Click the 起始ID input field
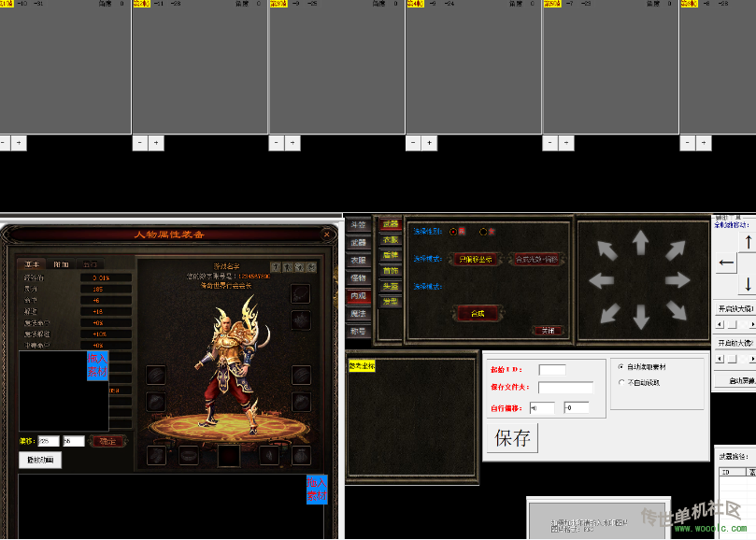 click(x=552, y=370)
